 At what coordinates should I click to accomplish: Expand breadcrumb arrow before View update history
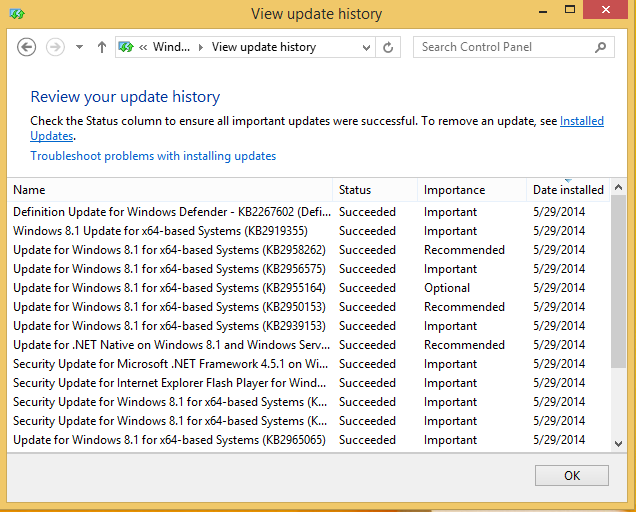pyautogui.click(x=201, y=47)
